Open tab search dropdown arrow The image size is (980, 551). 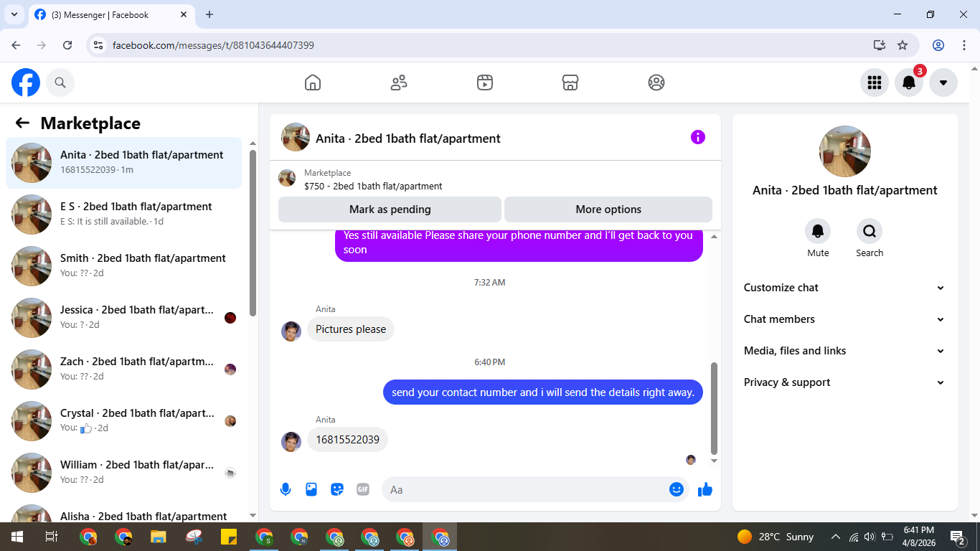pos(14,14)
